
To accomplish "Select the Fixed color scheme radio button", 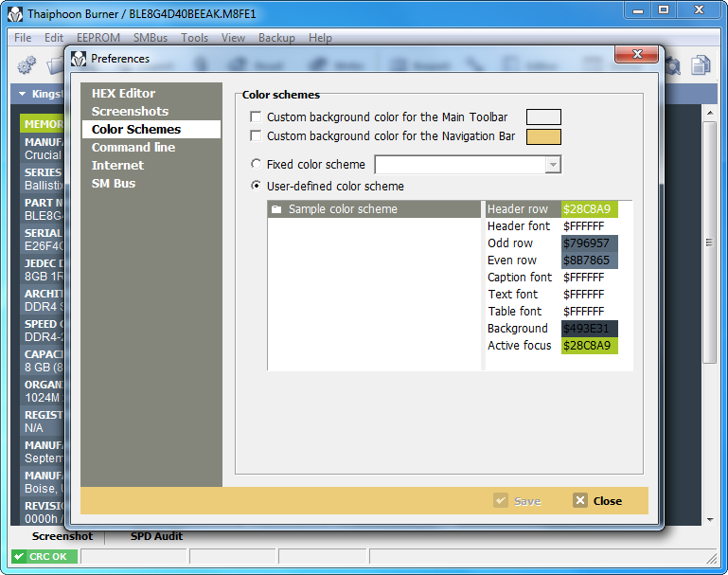I will tap(256, 164).
